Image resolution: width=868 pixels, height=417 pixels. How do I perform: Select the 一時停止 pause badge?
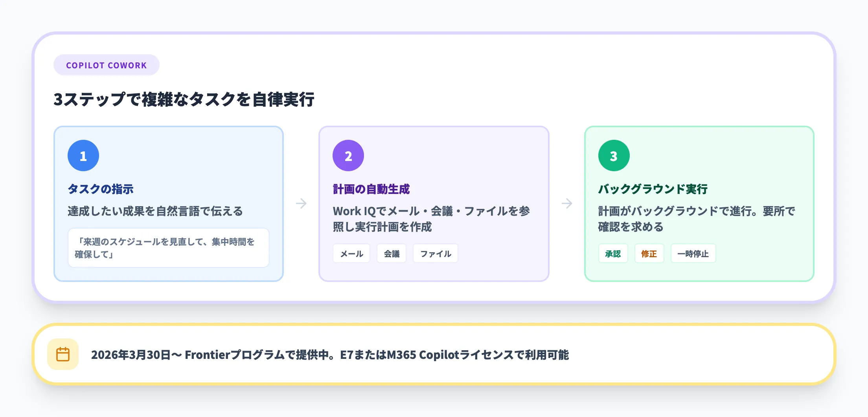693,253
